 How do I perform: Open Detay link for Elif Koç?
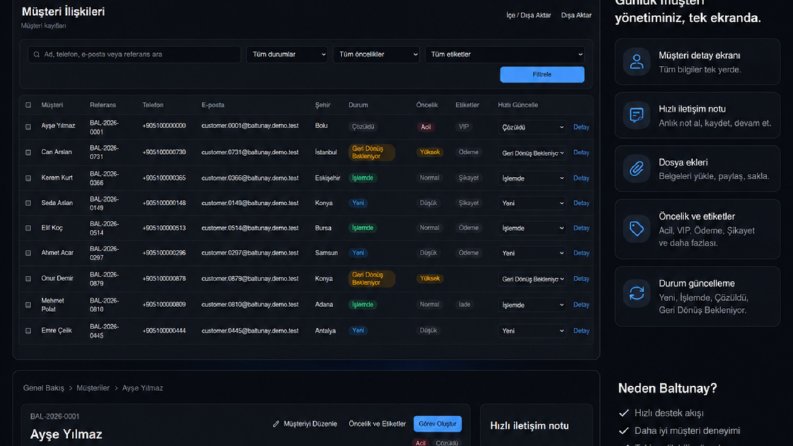581,228
